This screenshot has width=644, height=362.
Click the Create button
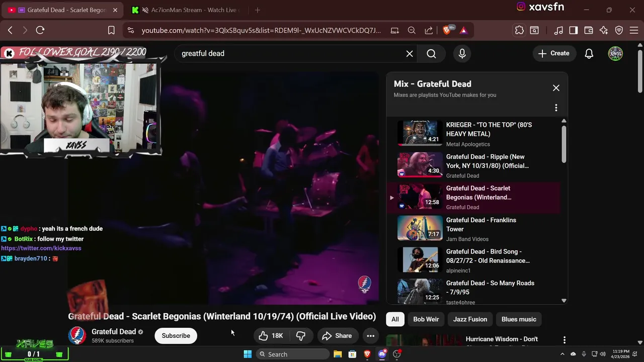pos(554,53)
